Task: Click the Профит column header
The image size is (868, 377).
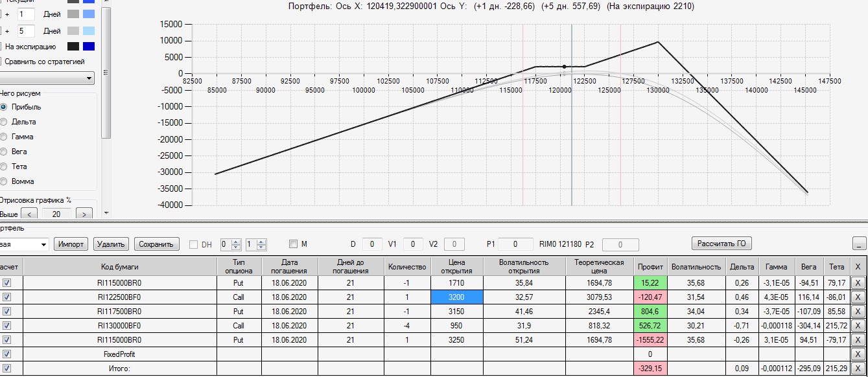Action: point(650,266)
